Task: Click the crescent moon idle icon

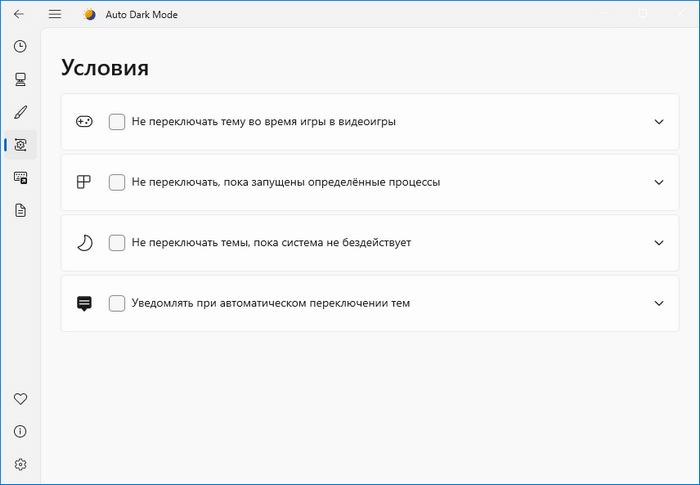Action: pyautogui.click(x=84, y=243)
